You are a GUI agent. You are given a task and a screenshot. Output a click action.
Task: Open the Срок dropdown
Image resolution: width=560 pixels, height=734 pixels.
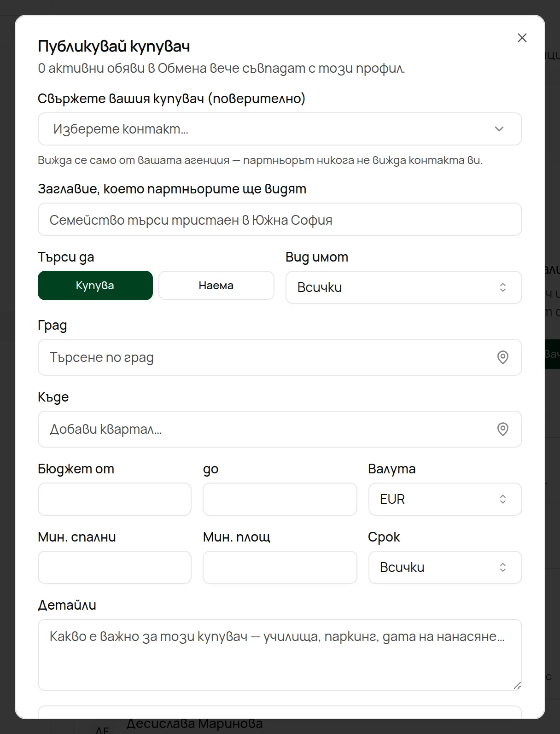pyautogui.click(x=445, y=567)
